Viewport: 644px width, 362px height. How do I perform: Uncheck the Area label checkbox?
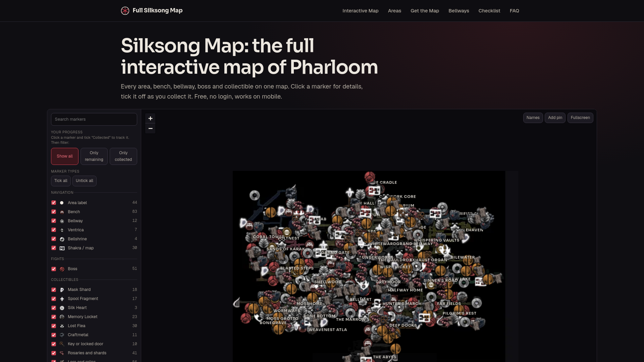point(54,203)
